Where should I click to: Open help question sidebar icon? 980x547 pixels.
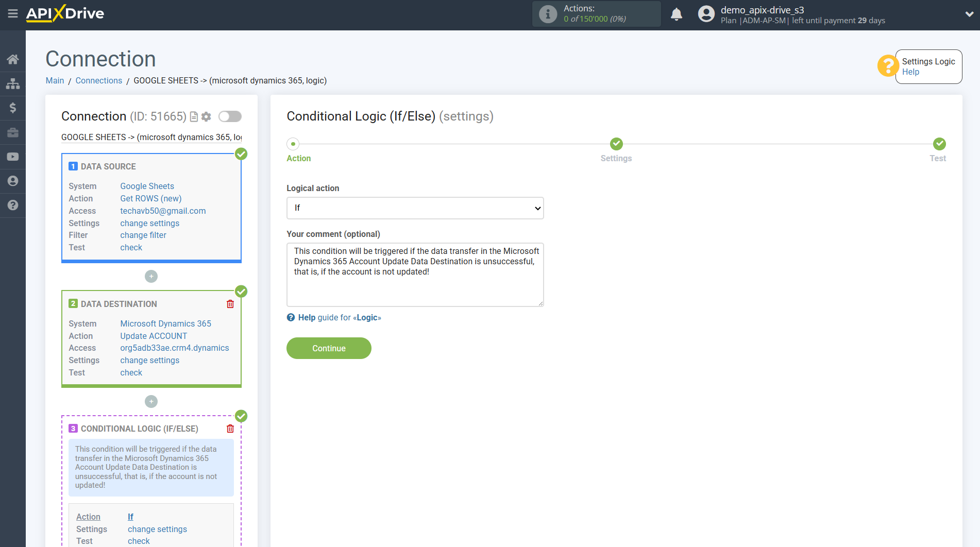(x=13, y=205)
